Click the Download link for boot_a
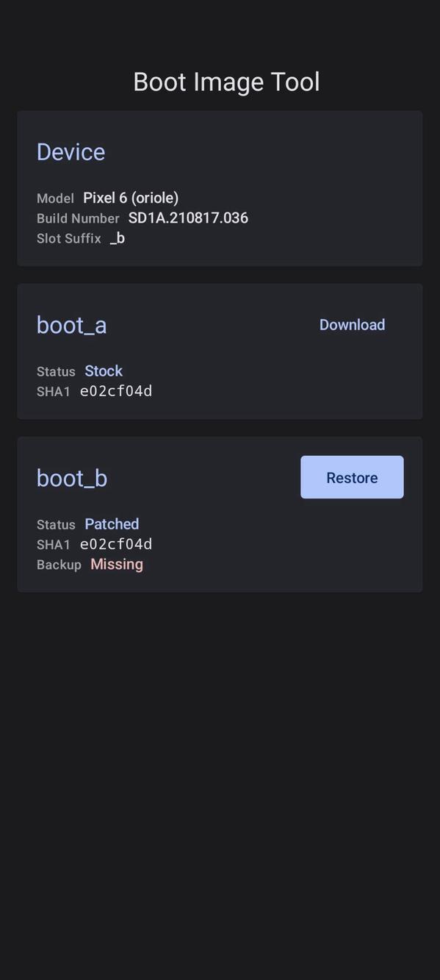 click(352, 324)
